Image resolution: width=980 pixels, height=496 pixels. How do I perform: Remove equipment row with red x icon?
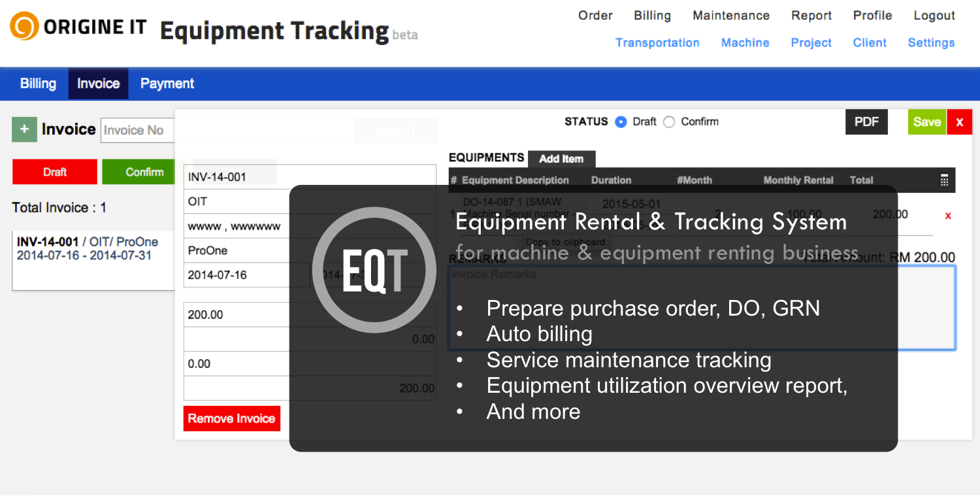click(948, 216)
